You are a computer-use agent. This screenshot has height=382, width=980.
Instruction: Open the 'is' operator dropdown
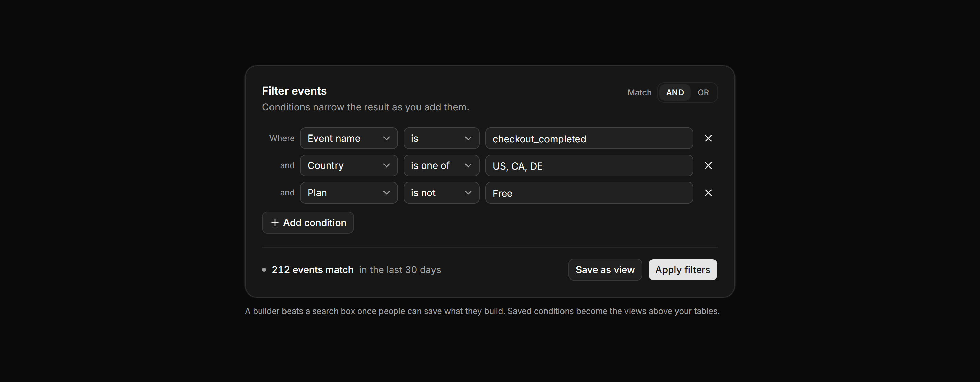click(x=441, y=138)
